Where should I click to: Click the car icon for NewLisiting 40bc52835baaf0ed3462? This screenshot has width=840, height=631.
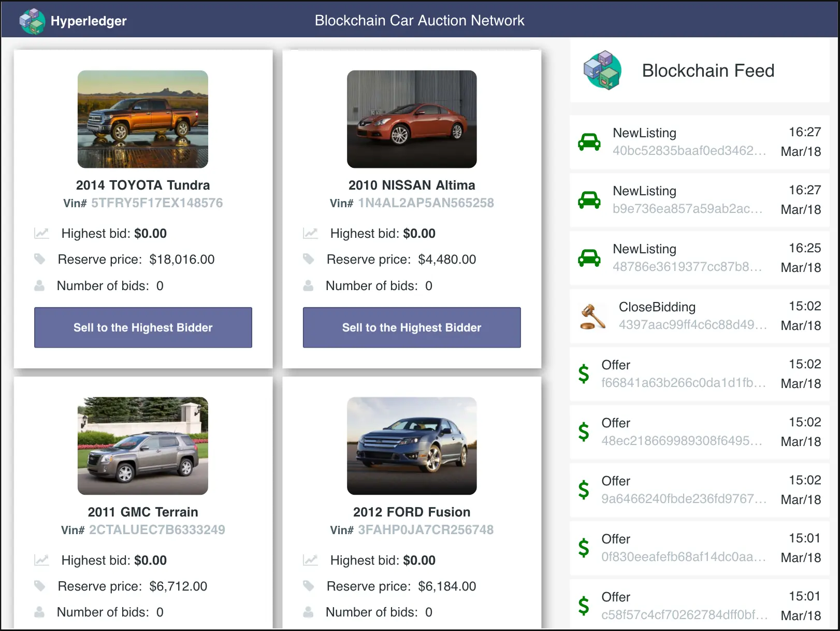click(589, 142)
